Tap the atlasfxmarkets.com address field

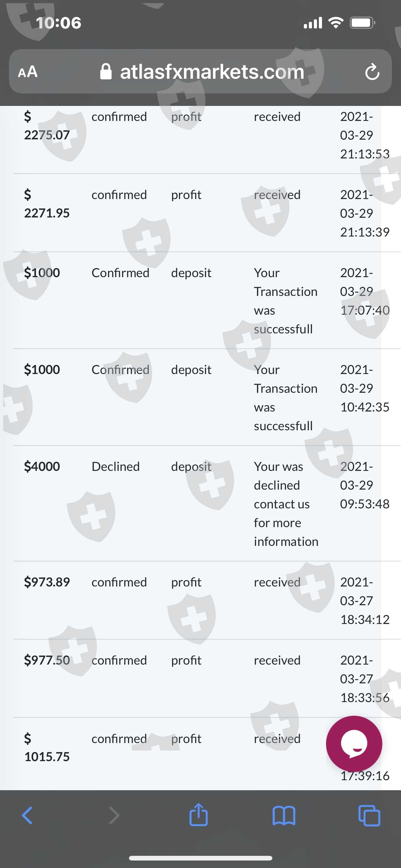coord(212,72)
